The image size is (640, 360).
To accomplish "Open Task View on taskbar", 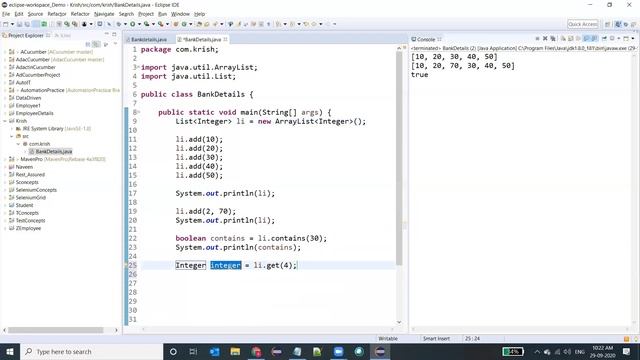I will pyautogui.click(x=193, y=351).
